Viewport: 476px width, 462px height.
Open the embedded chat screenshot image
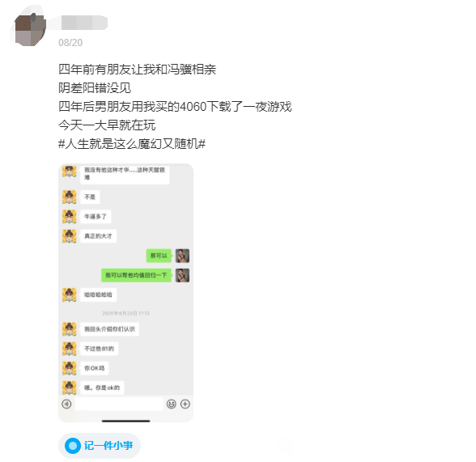click(x=125, y=293)
